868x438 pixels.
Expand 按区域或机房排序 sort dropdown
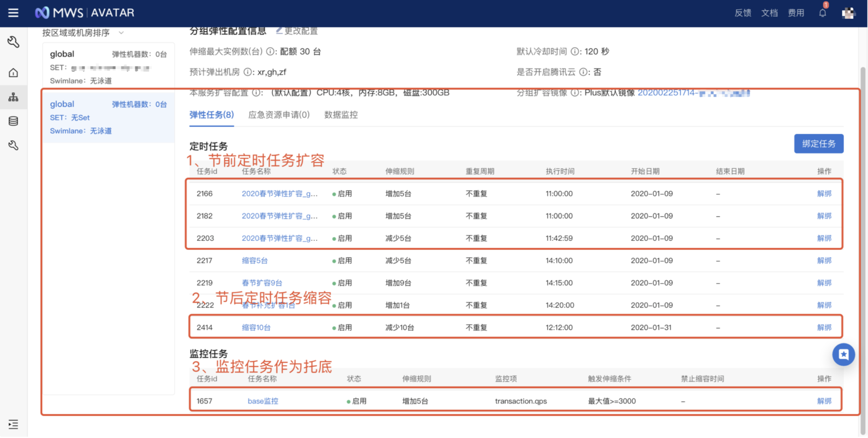[82, 33]
